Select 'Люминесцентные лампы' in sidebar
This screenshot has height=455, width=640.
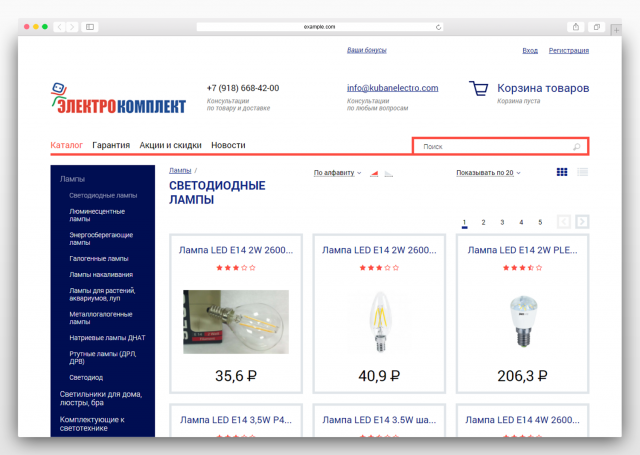pos(97,215)
